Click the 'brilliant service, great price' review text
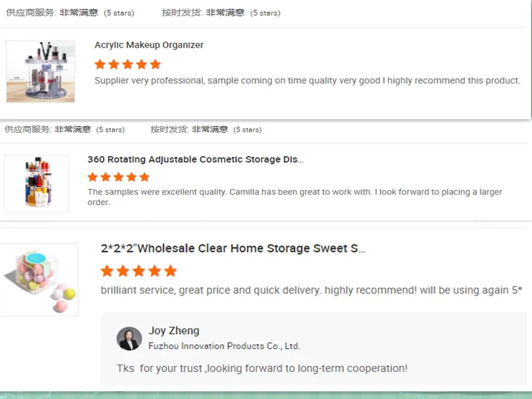The width and height of the screenshot is (532, 399). 311,290
